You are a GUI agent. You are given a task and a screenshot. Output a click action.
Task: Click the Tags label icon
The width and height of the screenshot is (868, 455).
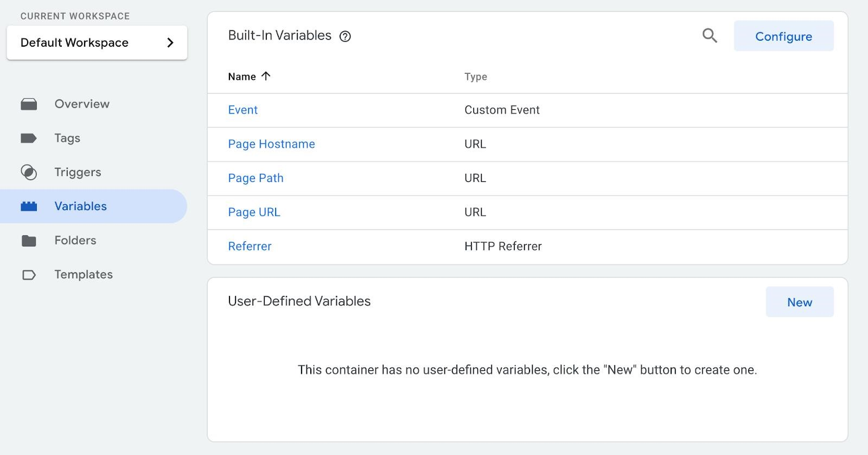pos(29,138)
